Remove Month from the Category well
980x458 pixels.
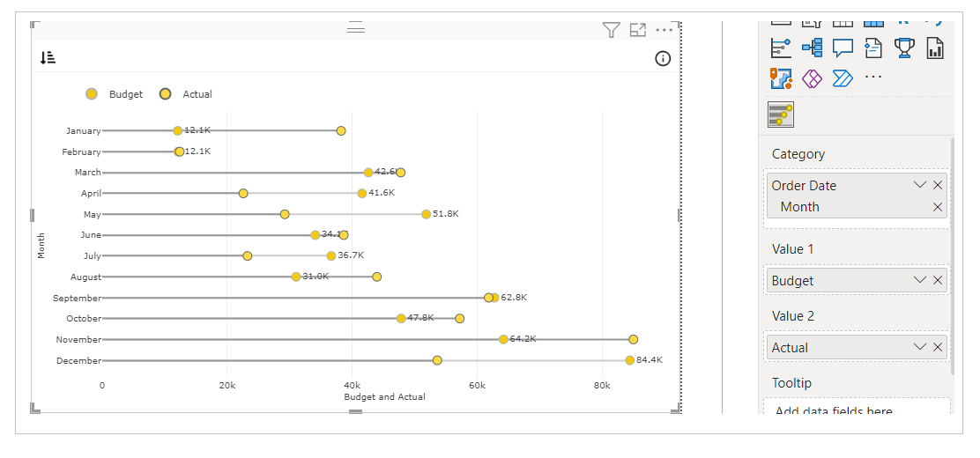(x=938, y=207)
